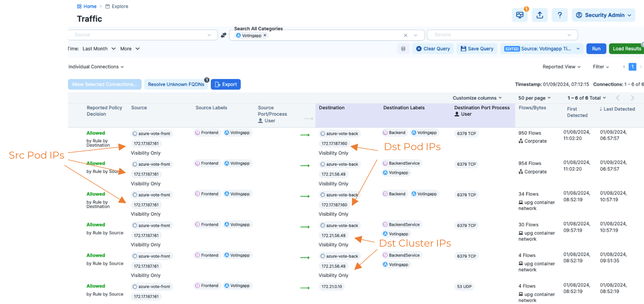Screen dimensions: 644x304
Task: Open the 50 per page dropdown
Action: pyautogui.click(x=534, y=98)
